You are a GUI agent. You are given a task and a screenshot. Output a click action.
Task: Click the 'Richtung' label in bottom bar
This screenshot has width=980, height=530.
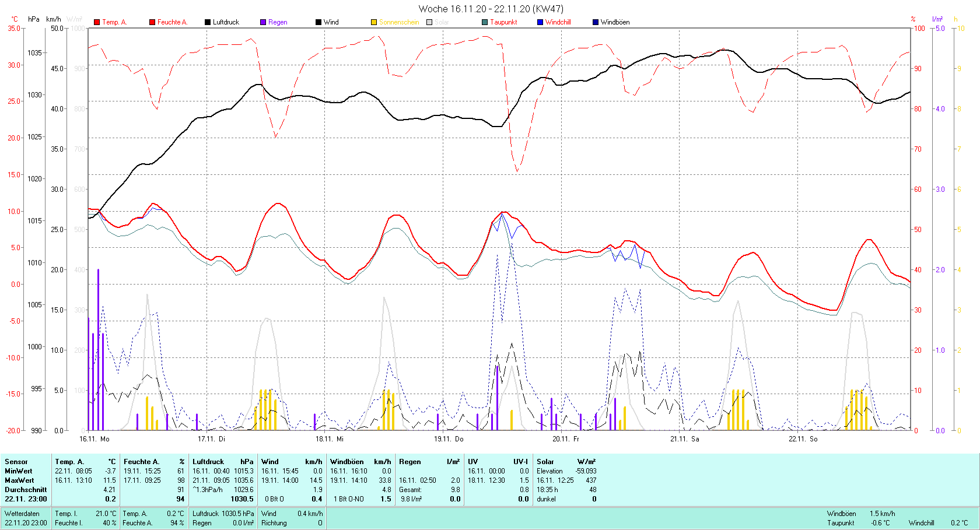tap(274, 523)
